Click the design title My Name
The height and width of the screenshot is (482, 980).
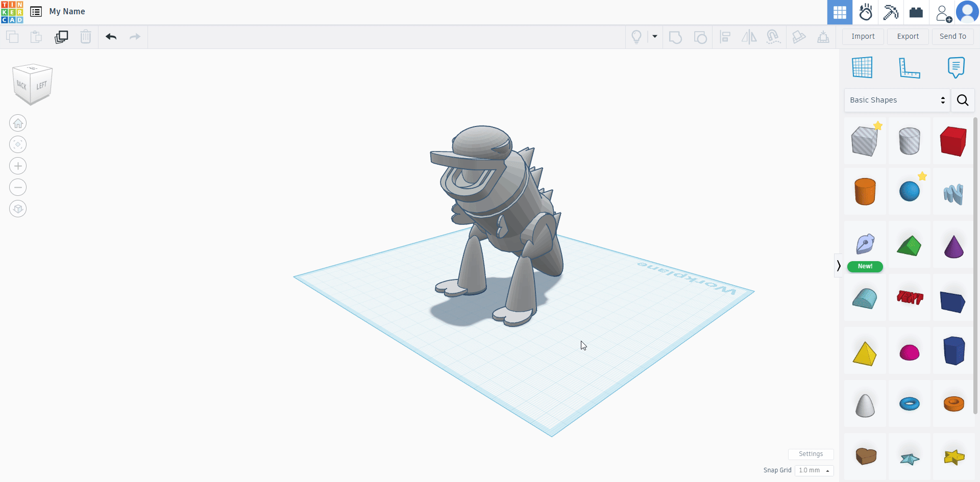[67, 11]
